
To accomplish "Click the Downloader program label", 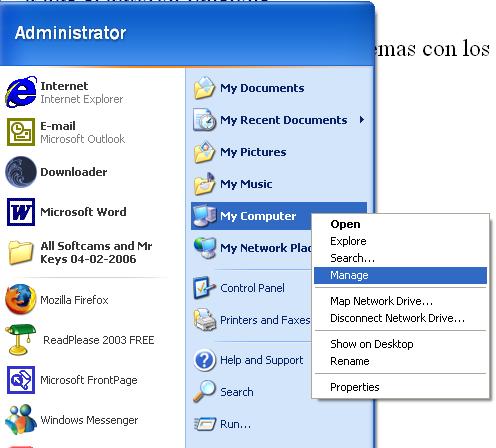I will pyautogui.click(x=74, y=172).
